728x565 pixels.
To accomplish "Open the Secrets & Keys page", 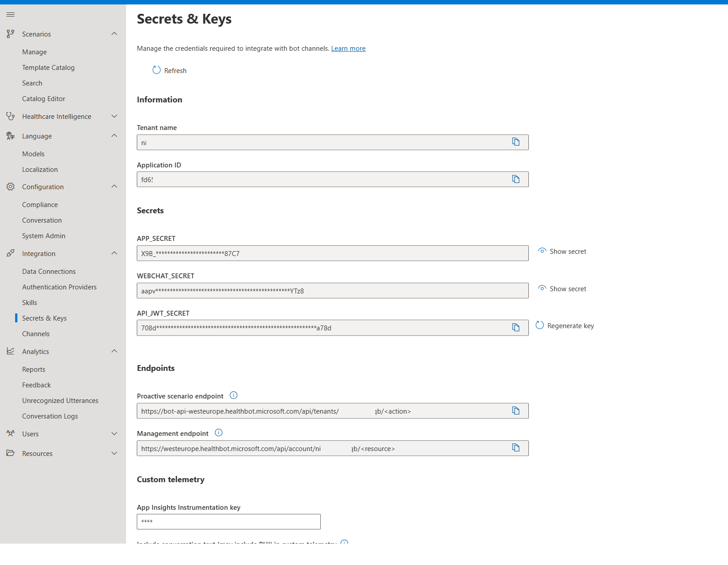I will 45,318.
